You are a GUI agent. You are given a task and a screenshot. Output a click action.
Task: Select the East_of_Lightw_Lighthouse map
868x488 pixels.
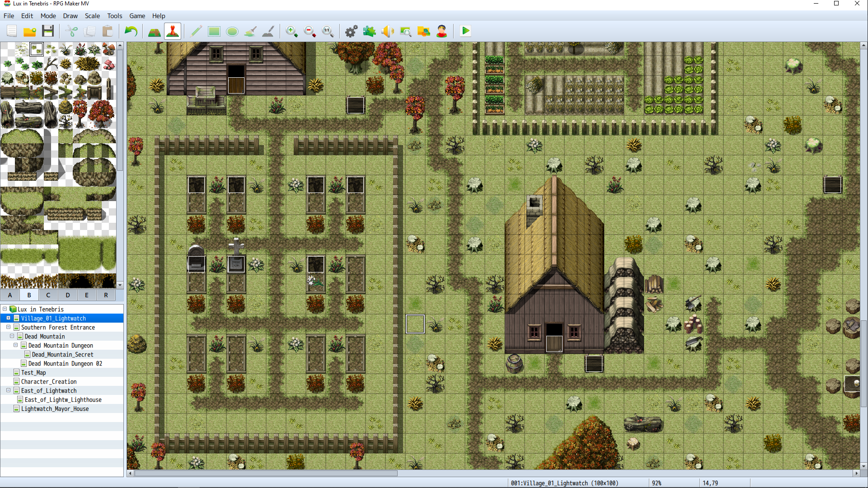click(x=63, y=400)
